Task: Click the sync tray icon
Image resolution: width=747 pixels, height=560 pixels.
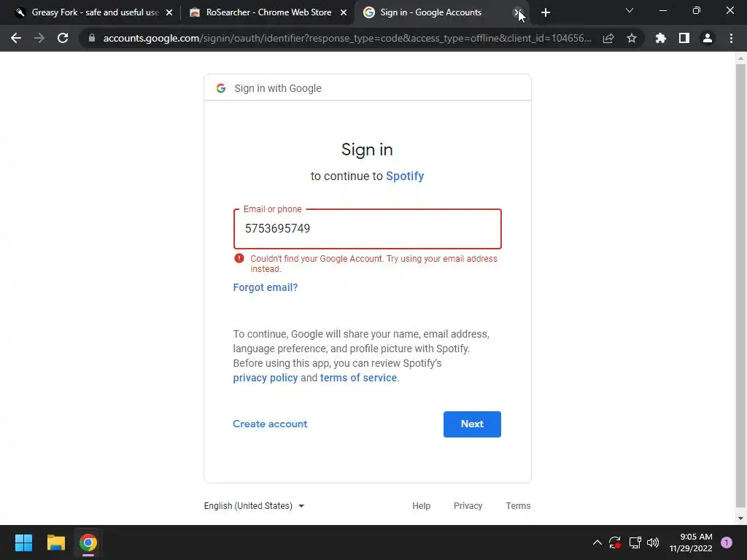Action: [614, 542]
